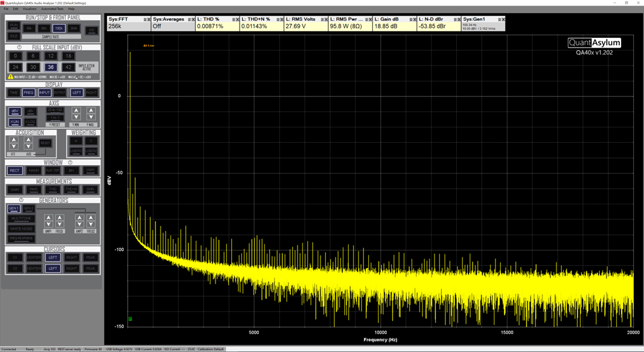Image resolution: width=644 pixels, height=352 pixels.
Task: Click the RUN button
Action: click(x=14, y=25)
